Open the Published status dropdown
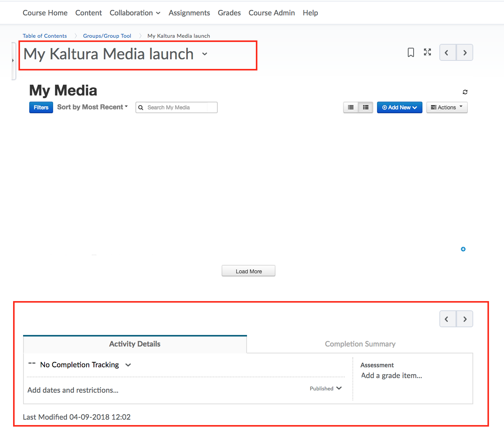 tap(325, 388)
